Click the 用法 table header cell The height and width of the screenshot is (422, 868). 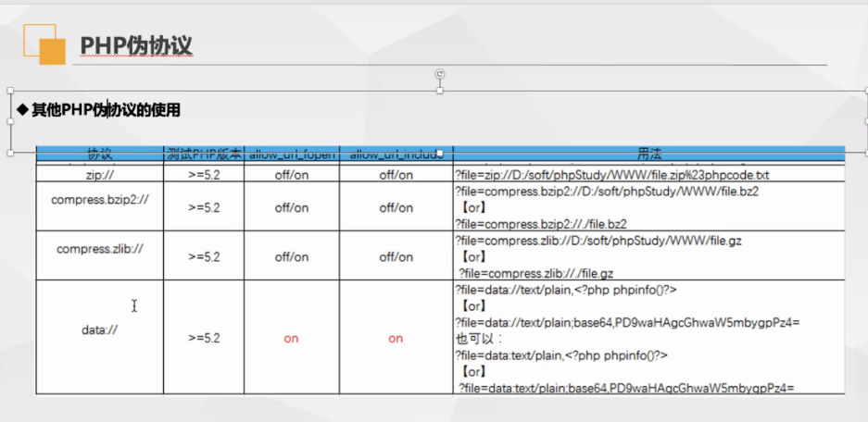pyautogui.click(x=648, y=155)
